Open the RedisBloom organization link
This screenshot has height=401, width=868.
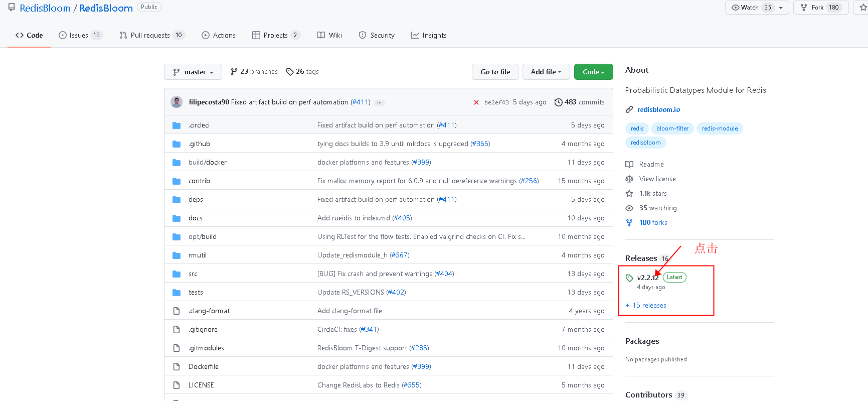click(x=45, y=8)
